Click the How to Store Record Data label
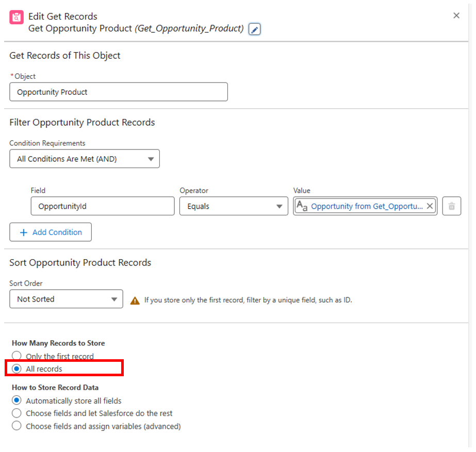This screenshot has height=452, width=476. pyautogui.click(x=55, y=388)
